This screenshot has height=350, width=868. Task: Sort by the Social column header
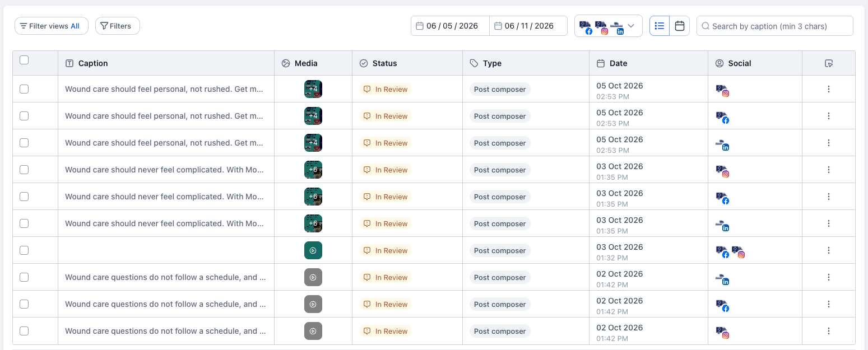(755, 63)
